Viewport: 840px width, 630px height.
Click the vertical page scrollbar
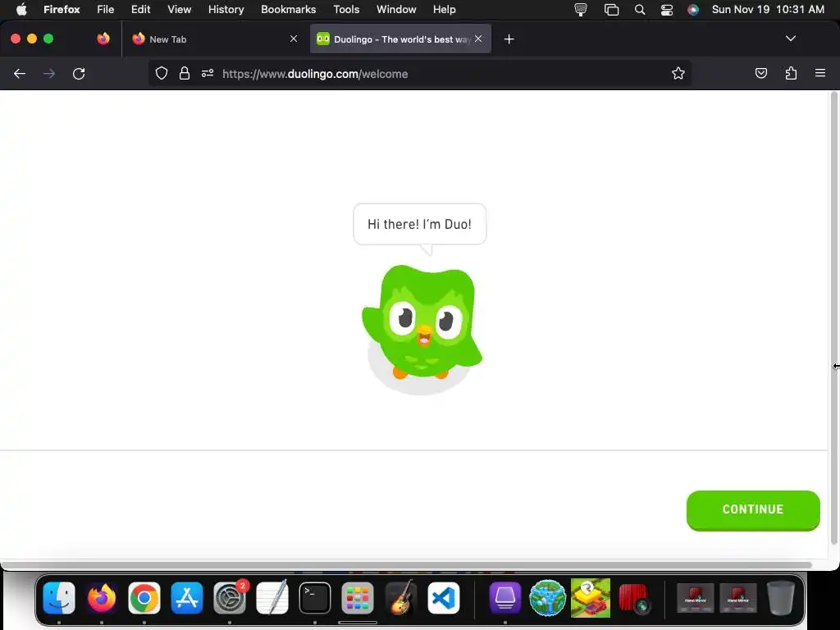click(x=833, y=319)
